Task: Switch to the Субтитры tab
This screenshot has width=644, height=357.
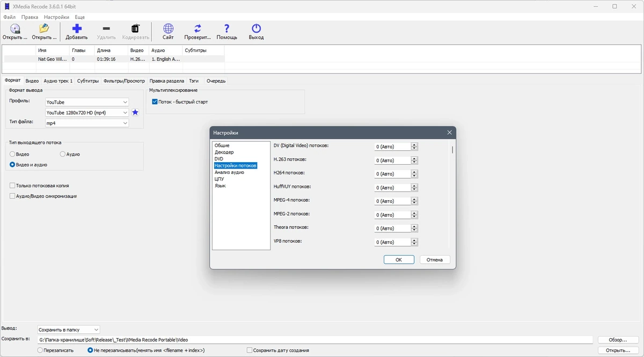Action: point(88,81)
